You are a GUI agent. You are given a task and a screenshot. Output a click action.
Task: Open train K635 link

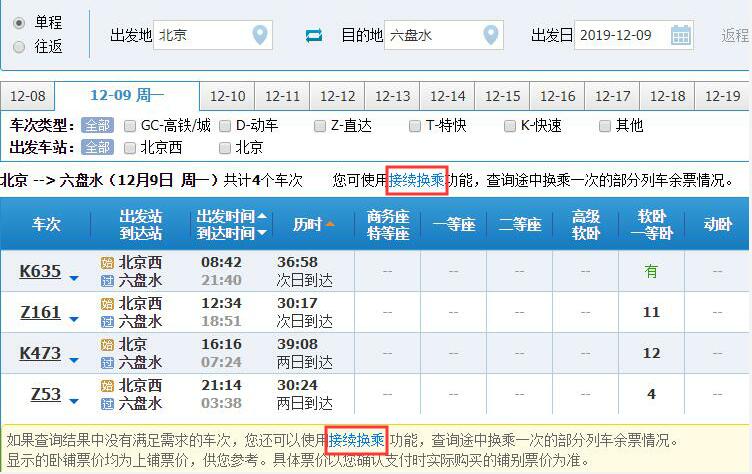[40, 271]
